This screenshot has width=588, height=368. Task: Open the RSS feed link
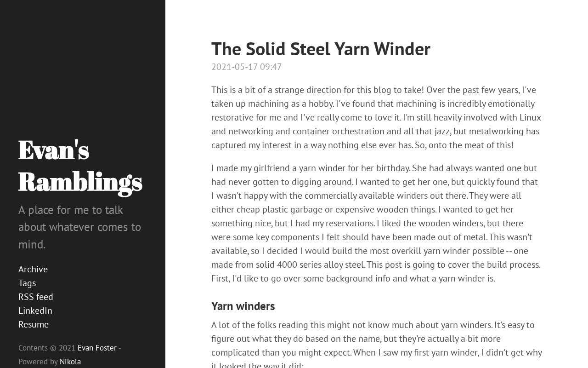[x=36, y=297]
